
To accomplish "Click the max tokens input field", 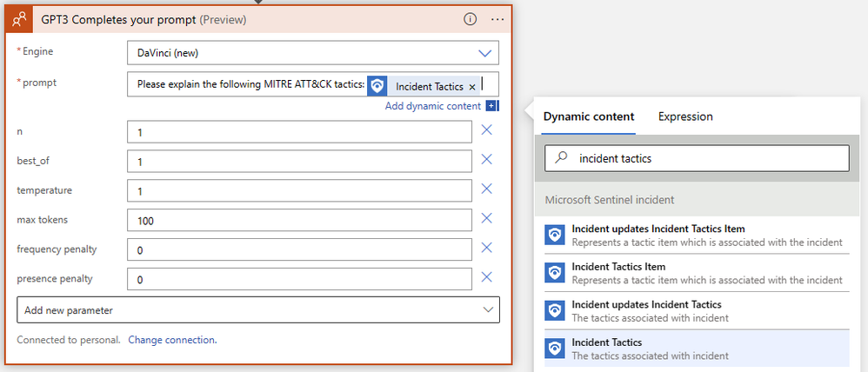I will pyautogui.click(x=299, y=221).
